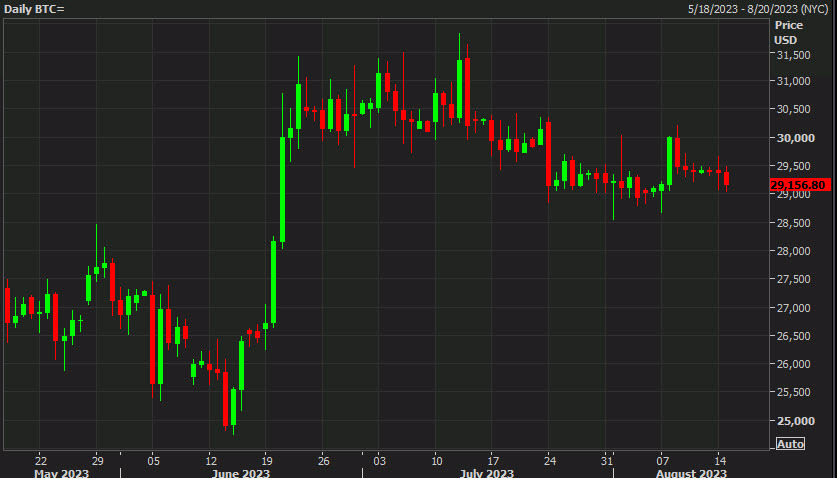
Task: Click the date tick 03 on time axis
Action: point(380,461)
